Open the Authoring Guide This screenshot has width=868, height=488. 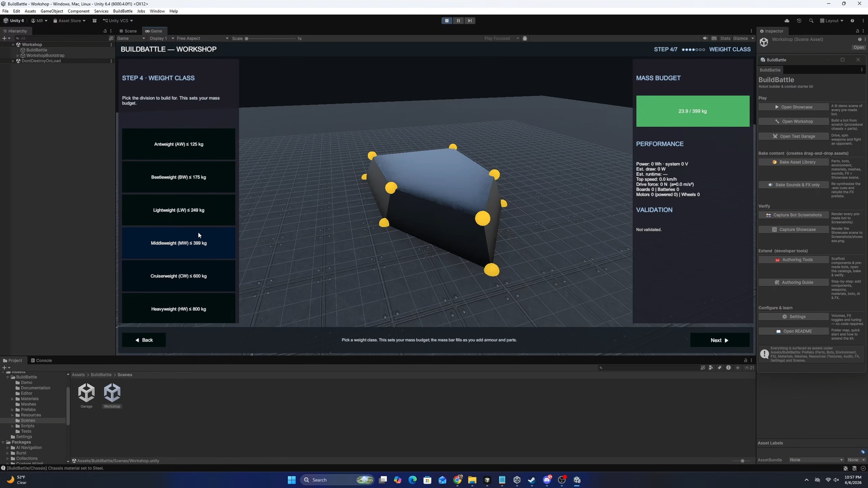(x=793, y=282)
